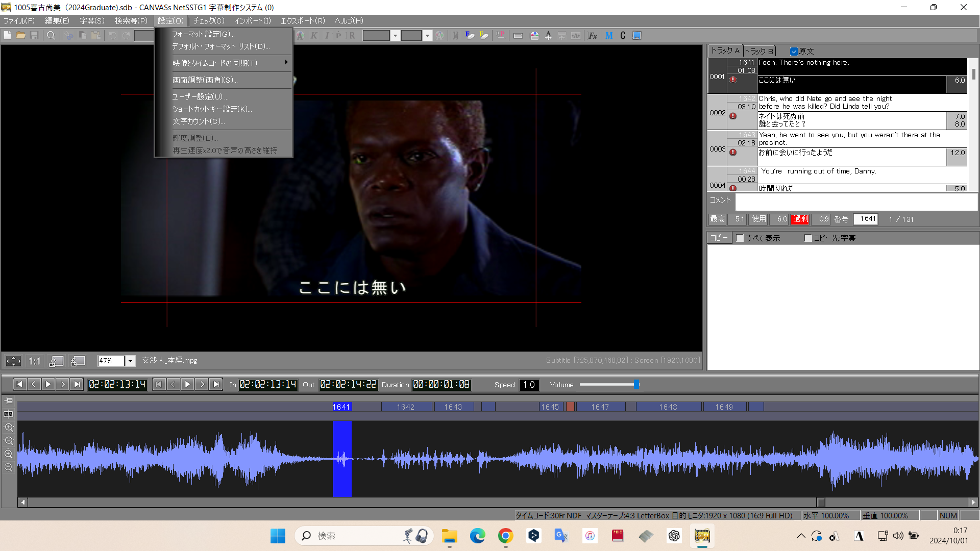Open the video zoom 47% dropdown
980x551 pixels.
(x=131, y=361)
